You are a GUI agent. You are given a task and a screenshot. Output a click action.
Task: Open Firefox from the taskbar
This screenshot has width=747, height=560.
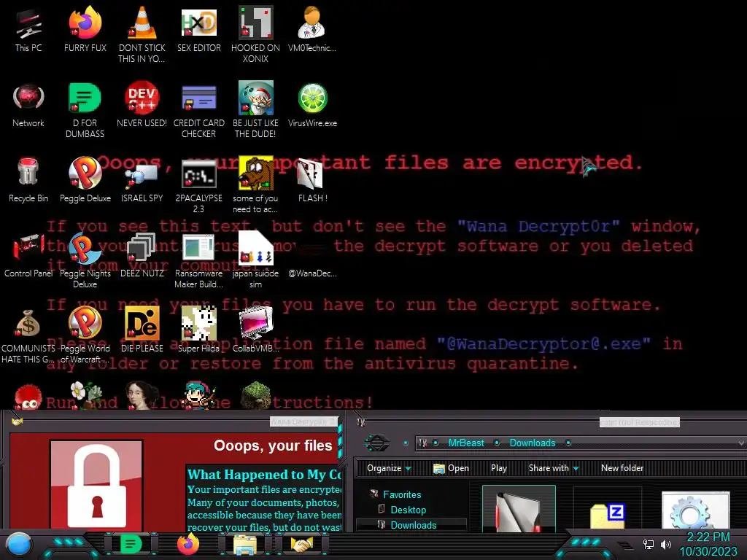(188, 544)
